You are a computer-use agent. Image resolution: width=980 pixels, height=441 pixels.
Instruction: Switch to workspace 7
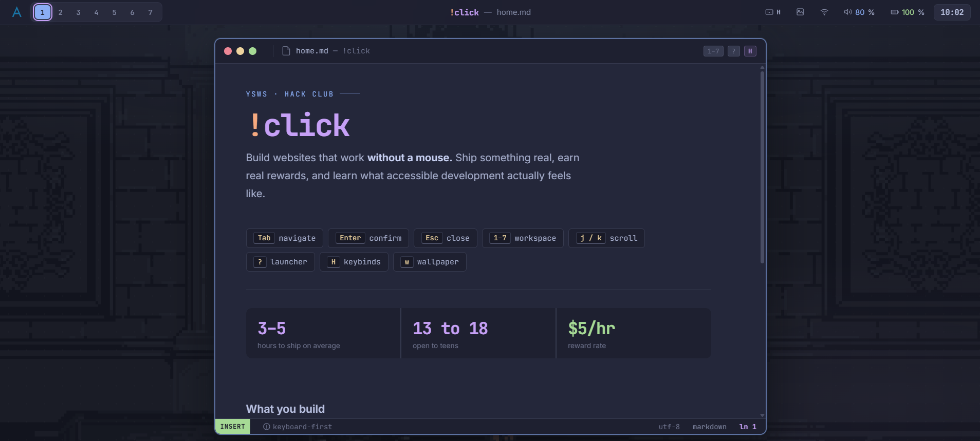[x=151, y=12]
